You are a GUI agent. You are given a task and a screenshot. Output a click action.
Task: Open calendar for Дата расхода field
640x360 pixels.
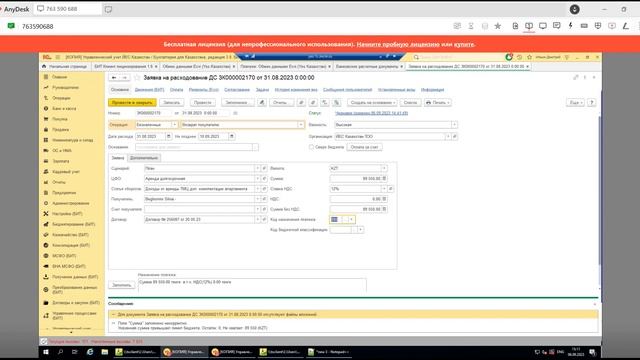tap(169, 136)
